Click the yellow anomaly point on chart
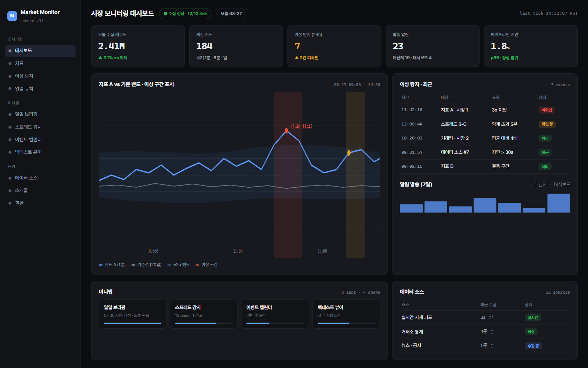 349,153
